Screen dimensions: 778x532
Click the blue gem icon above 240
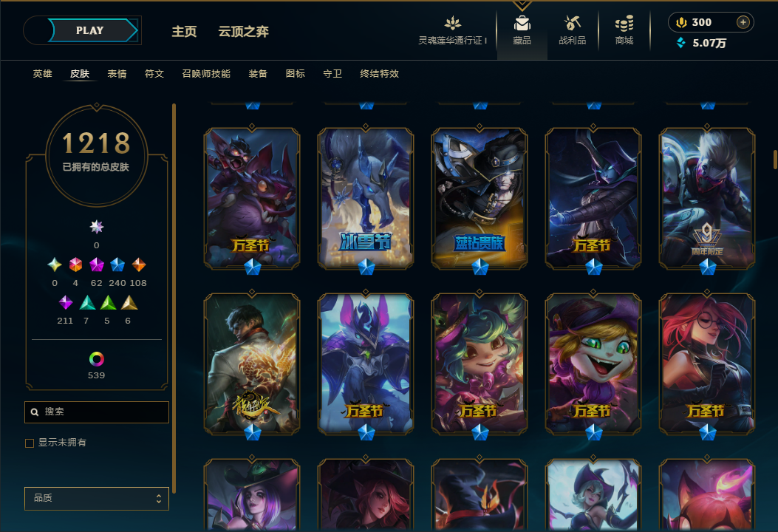(x=117, y=265)
